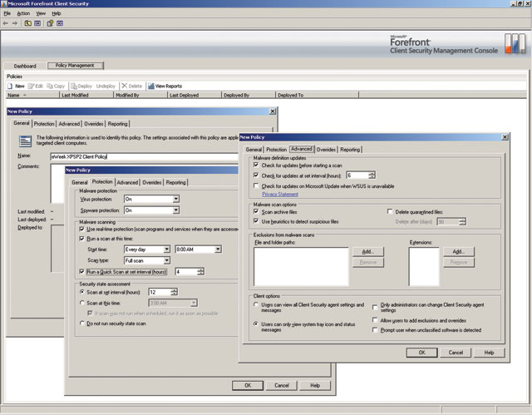Click the Up One Level folder icon
Image resolution: width=532 pixels, height=415 pixels.
click(28, 23)
